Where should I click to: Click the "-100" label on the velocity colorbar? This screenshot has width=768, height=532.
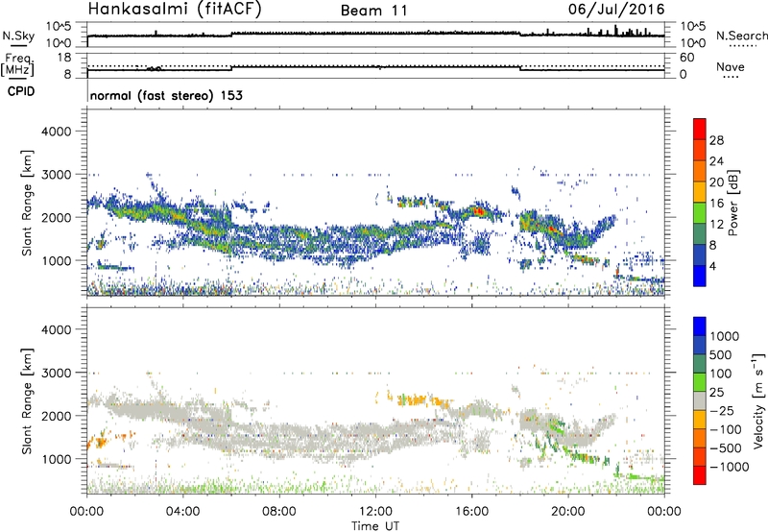click(x=726, y=429)
